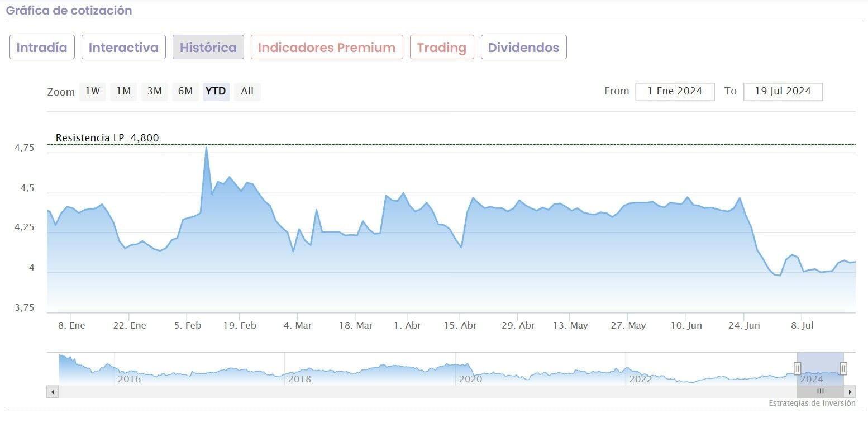Select the Histórica tab
The height and width of the screenshot is (422, 868).
[x=208, y=48]
